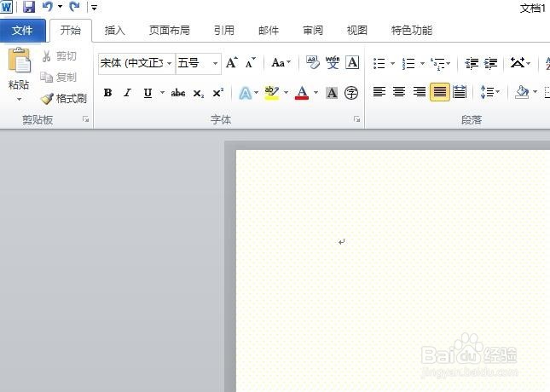Image resolution: width=550 pixels, height=392 pixels.
Task: Apply yellow text highlight color
Action: [271, 93]
